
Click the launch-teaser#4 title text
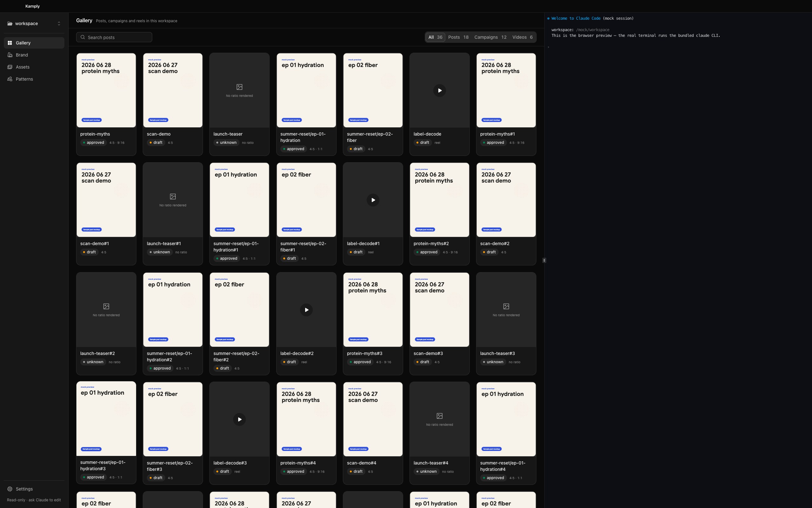[431, 463]
